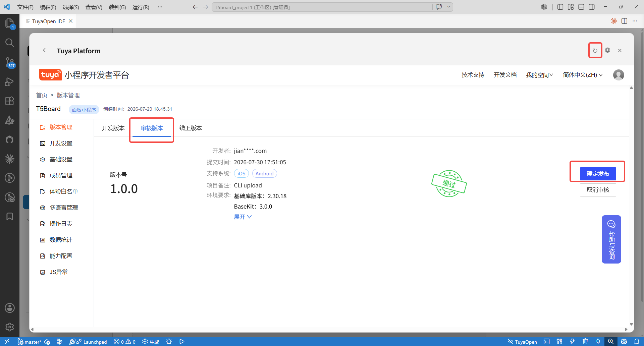The image size is (644, 346).
Task: Select 多语言管理 in the sidebar
Action: (59, 208)
